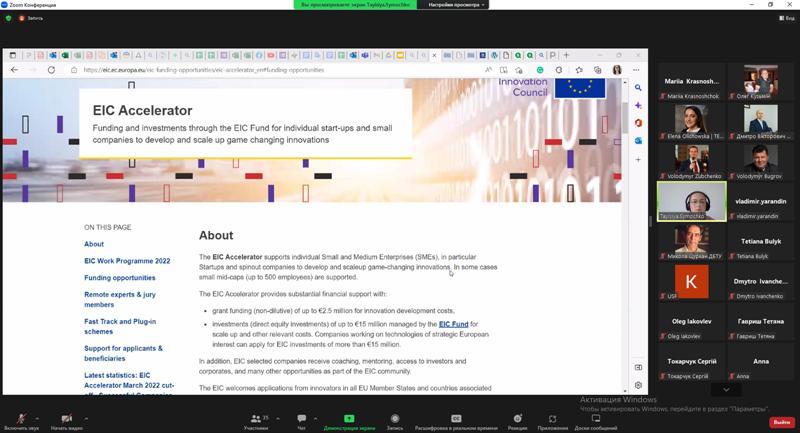
Task: Start recording via Record button
Action: pos(395,421)
